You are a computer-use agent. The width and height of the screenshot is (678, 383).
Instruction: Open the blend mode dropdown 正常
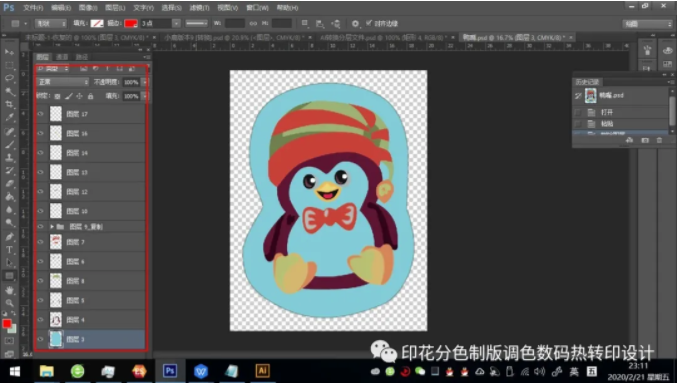click(63, 82)
